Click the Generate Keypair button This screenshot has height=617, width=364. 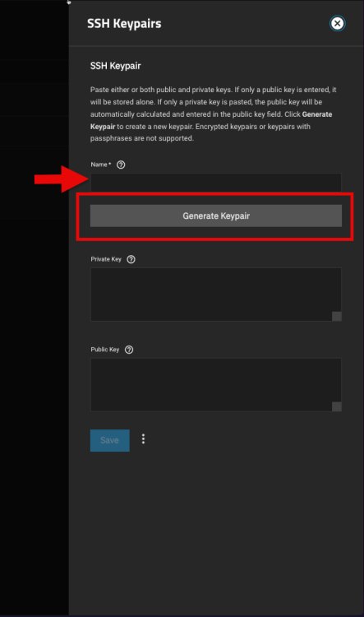(216, 216)
